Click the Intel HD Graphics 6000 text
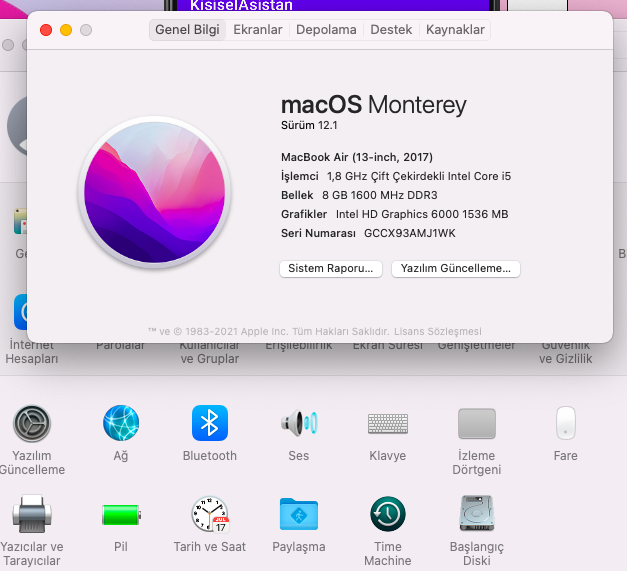 tap(422, 214)
